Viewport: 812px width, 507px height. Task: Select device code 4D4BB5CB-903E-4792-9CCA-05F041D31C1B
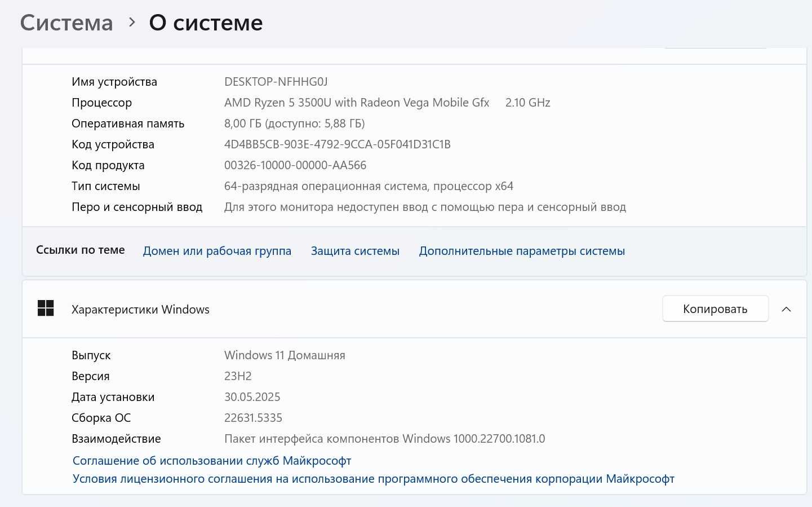click(x=338, y=144)
